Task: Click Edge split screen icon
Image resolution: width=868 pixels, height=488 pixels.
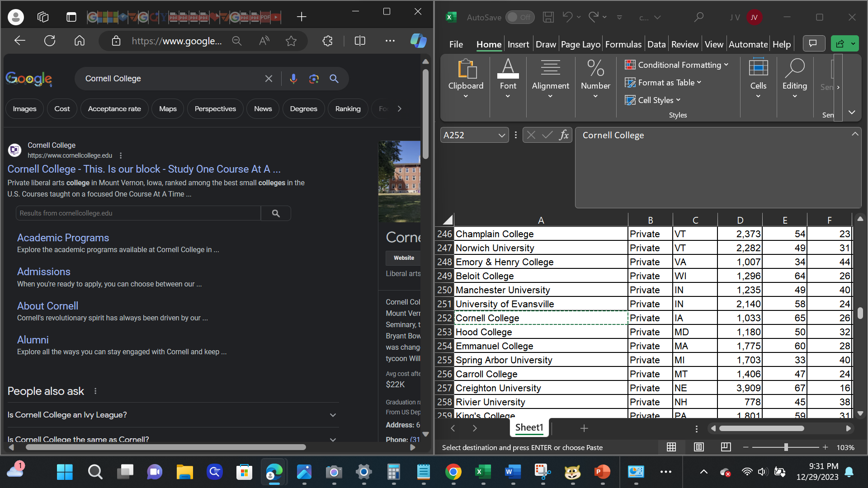Action: point(360,41)
